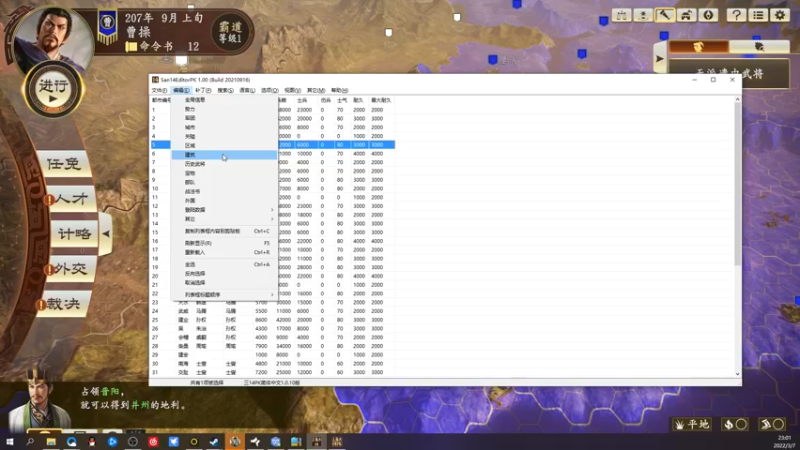Screen dimensions: 800x450
Task: Click the 霸道 等级1 policy badge
Action: tap(231, 32)
